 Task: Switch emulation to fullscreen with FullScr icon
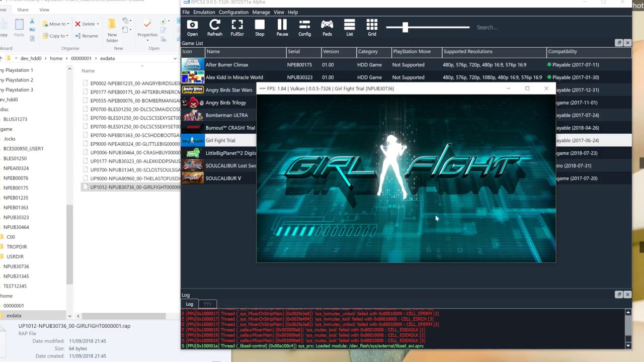click(x=237, y=28)
